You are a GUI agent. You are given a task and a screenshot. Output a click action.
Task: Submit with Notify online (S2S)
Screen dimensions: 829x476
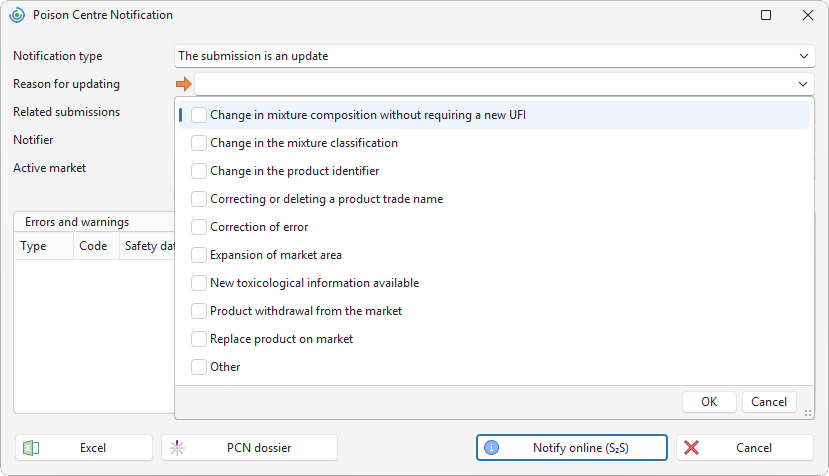pos(572,448)
